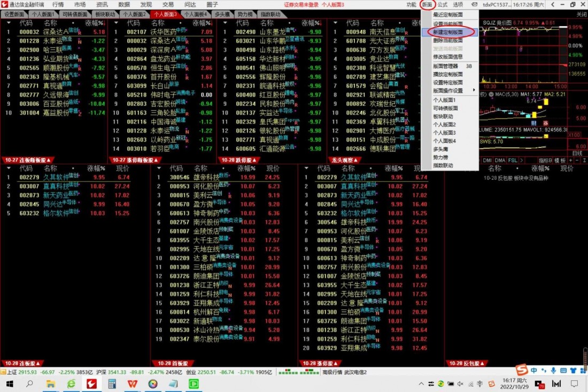Open the 交易 menu
Screen dimensions: 588x392
tap(168, 4)
